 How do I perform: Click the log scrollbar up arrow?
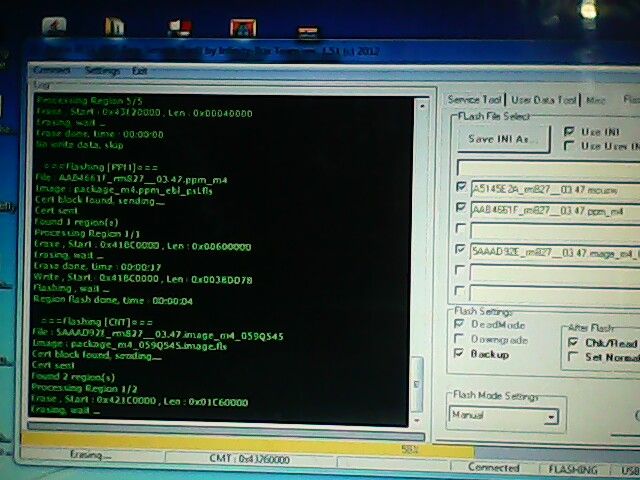[x=417, y=101]
